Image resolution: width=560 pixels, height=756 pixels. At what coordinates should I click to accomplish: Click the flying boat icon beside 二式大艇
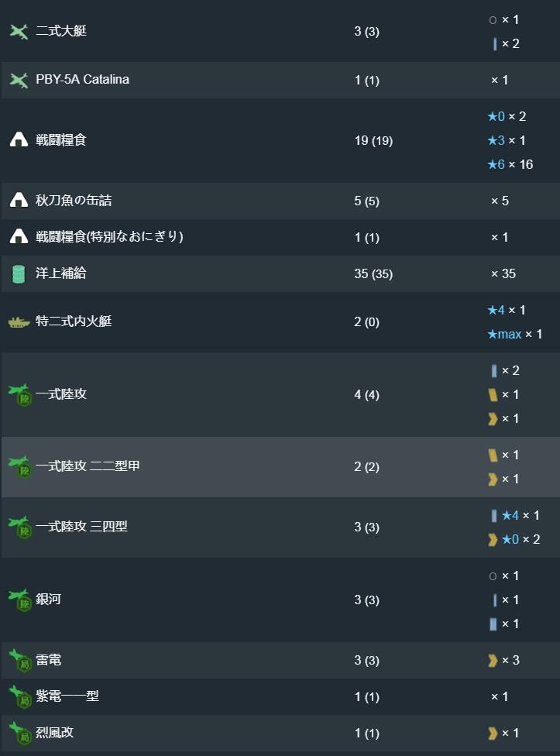(x=19, y=31)
